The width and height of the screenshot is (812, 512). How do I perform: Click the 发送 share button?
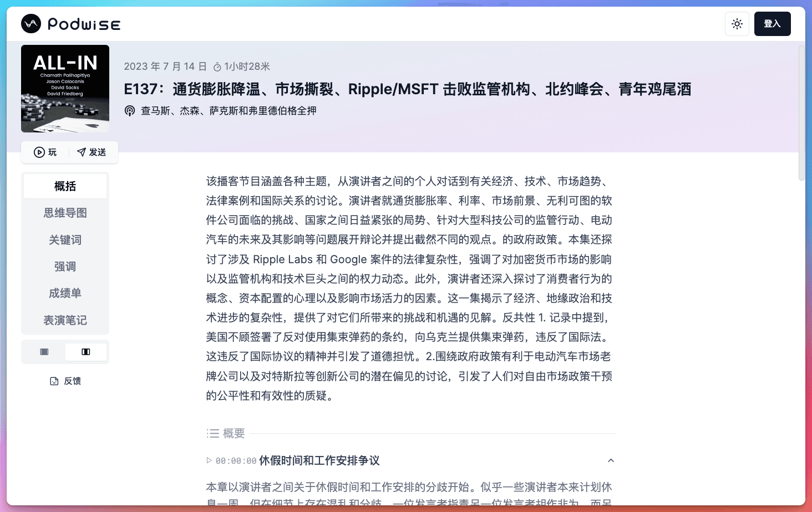[x=92, y=152]
